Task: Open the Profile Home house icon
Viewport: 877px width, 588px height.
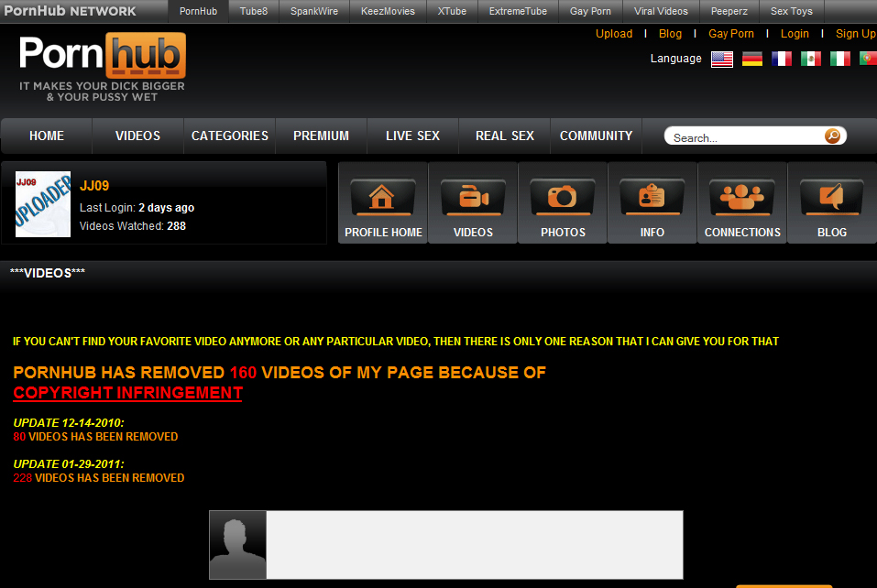Action: pyautogui.click(x=383, y=198)
